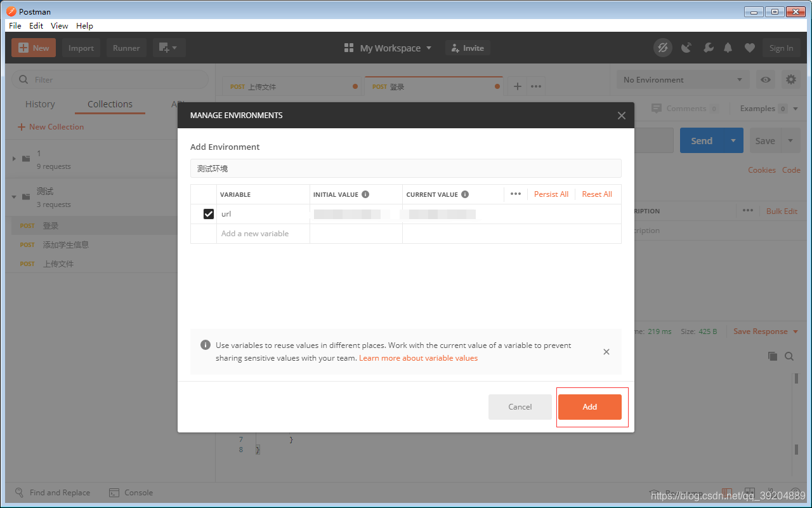Viewport: 812px width, 508px height.
Task: Open the Save button dropdown arrow
Action: [x=790, y=141]
